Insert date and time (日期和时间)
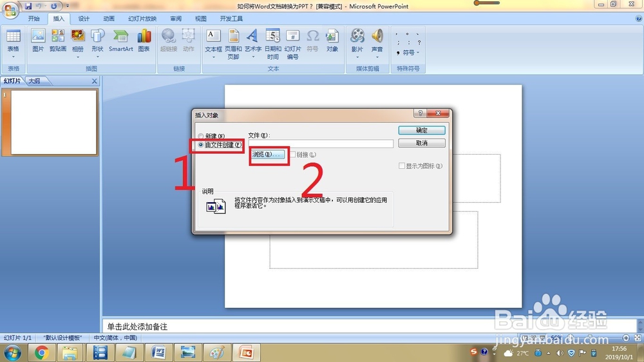Viewport: 644px width, 362px height. pyautogui.click(x=272, y=44)
